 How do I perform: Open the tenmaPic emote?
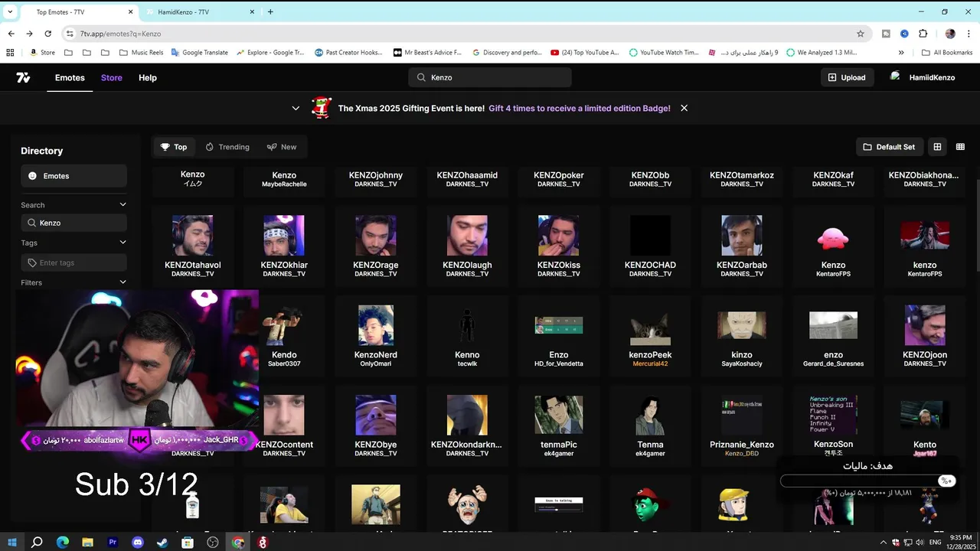pos(559,425)
